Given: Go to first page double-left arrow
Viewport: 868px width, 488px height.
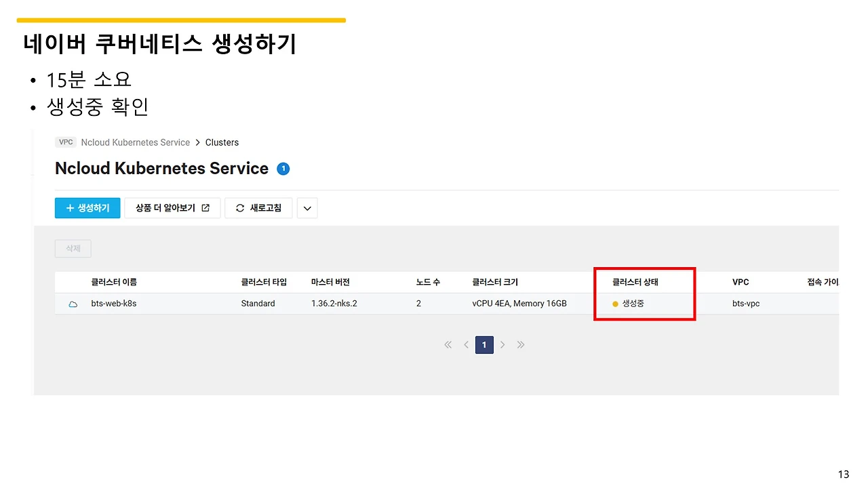Looking at the screenshot, I should (x=448, y=345).
